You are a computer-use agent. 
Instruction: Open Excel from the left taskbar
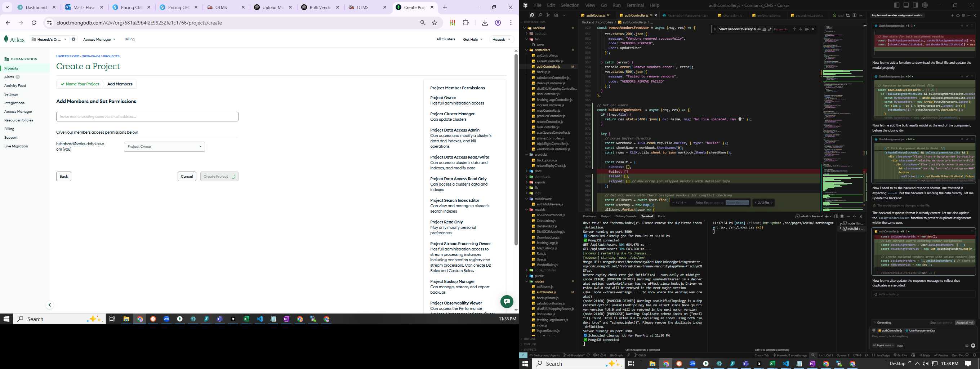coord(246,319)
